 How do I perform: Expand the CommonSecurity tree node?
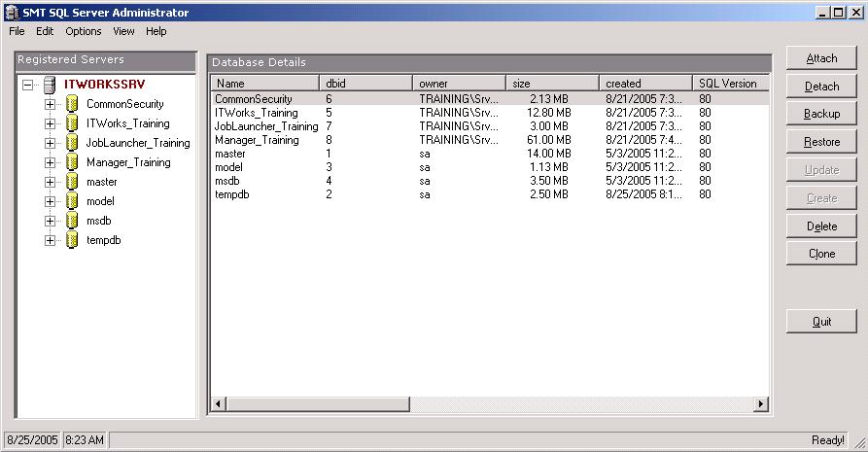click(x=50, y=104)
